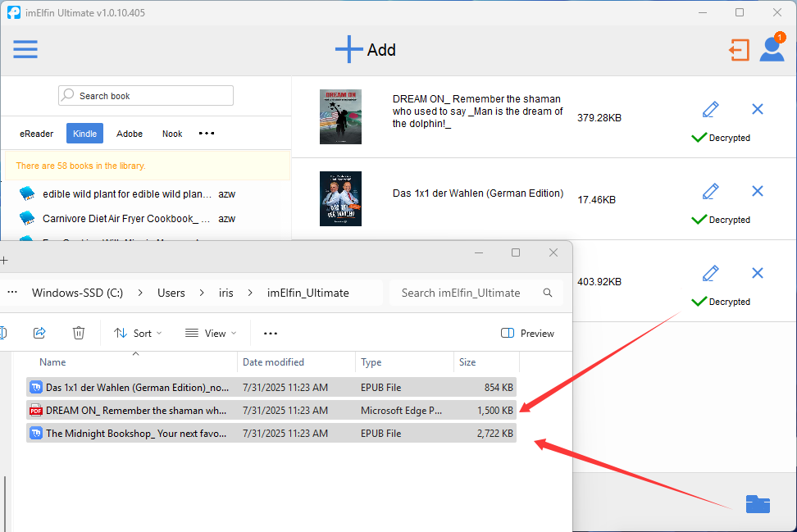This screenshot has width=797, height=532.
Task: Remove the 403.92KB book from list
Action: [x=758, y=273]
